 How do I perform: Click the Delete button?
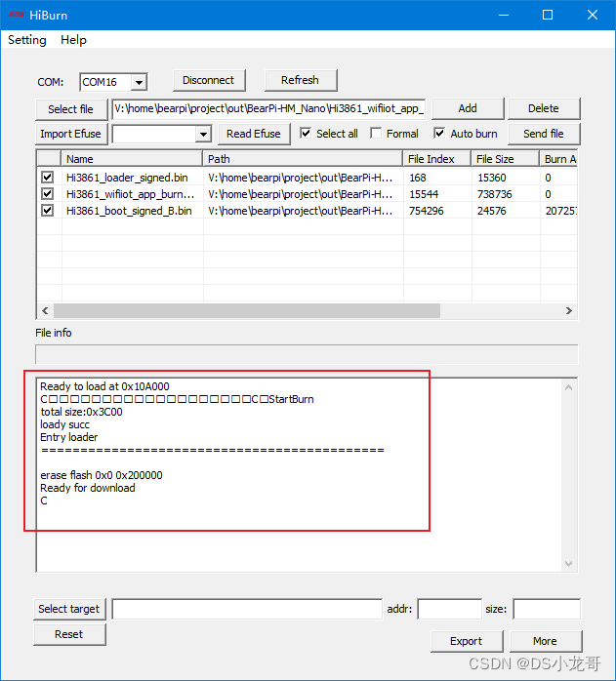coord(544,108)
